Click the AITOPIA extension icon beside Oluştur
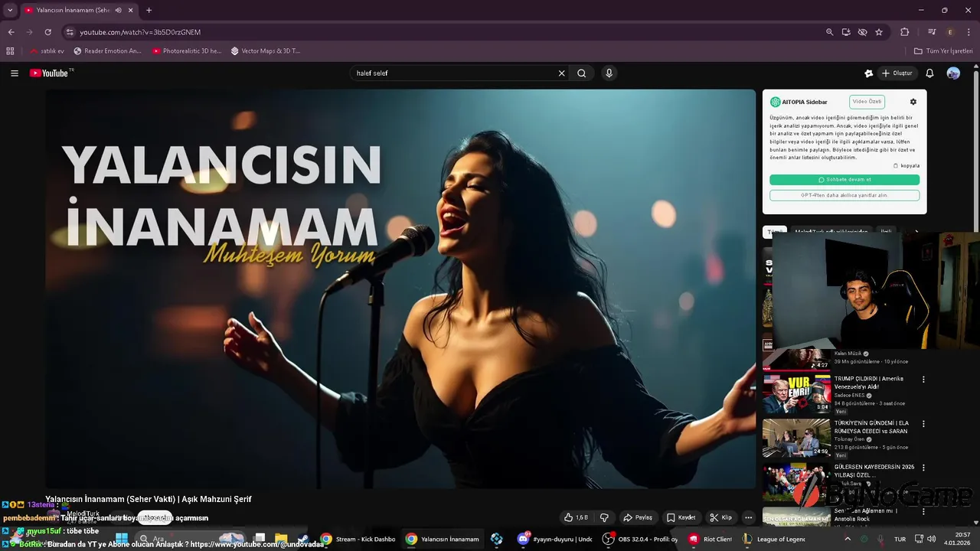 [868, 73]
